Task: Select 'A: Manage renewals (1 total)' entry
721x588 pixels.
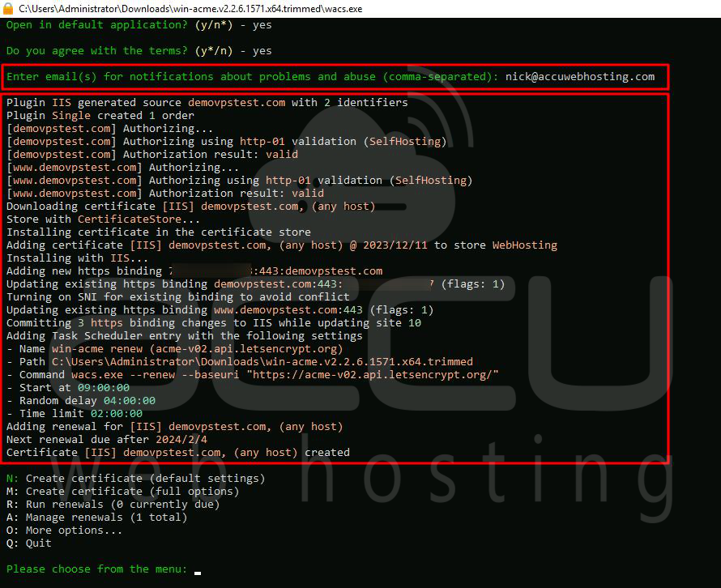Action: tap(96, 518)
